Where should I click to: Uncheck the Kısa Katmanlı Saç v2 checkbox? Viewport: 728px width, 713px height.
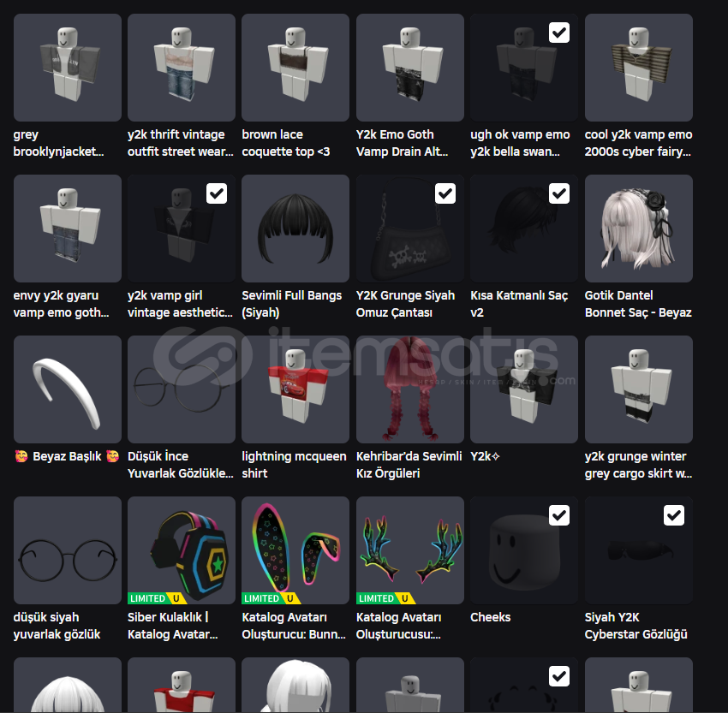pyautogui.click(x=559, y=193)
